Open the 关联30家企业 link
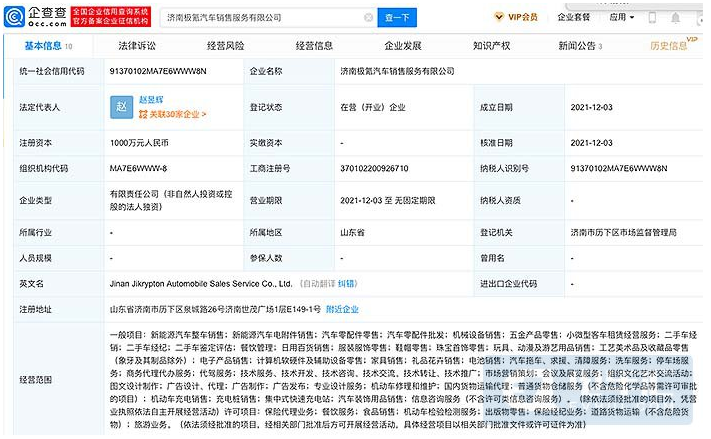The image size is (711, 439). (172, 114)
